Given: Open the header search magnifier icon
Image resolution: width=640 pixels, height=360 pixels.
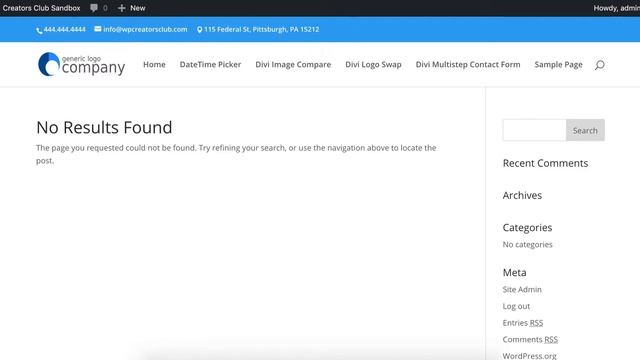Looking at the screenshot, I should (x=599, y=65).
